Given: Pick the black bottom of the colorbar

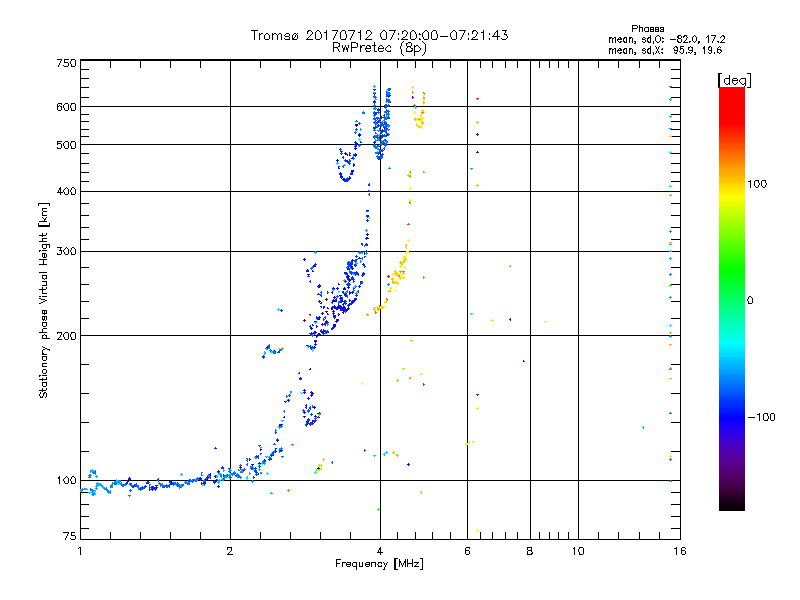Looking at the screenshot, I should (732, 506).
